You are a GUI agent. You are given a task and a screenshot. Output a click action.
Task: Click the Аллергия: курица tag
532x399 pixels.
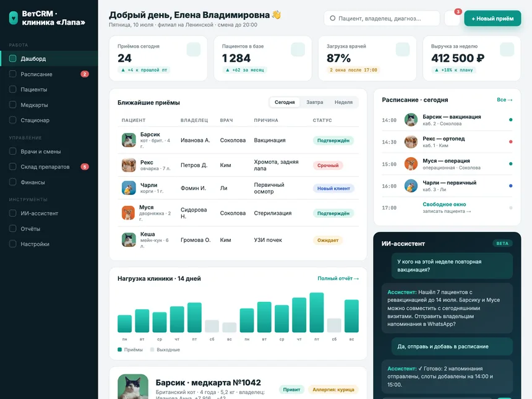point(333,390)
